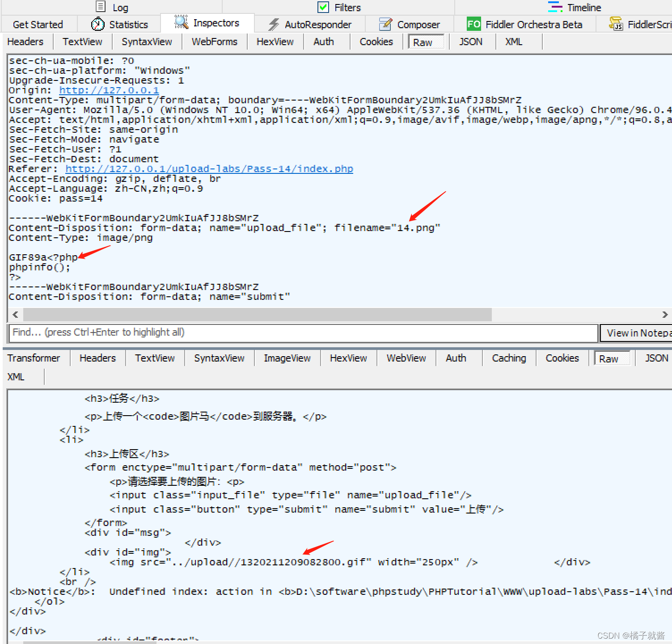Viewport: 672px width, 644px height.
Task: Click the Content-Type: image/png line
Action: 81,238
